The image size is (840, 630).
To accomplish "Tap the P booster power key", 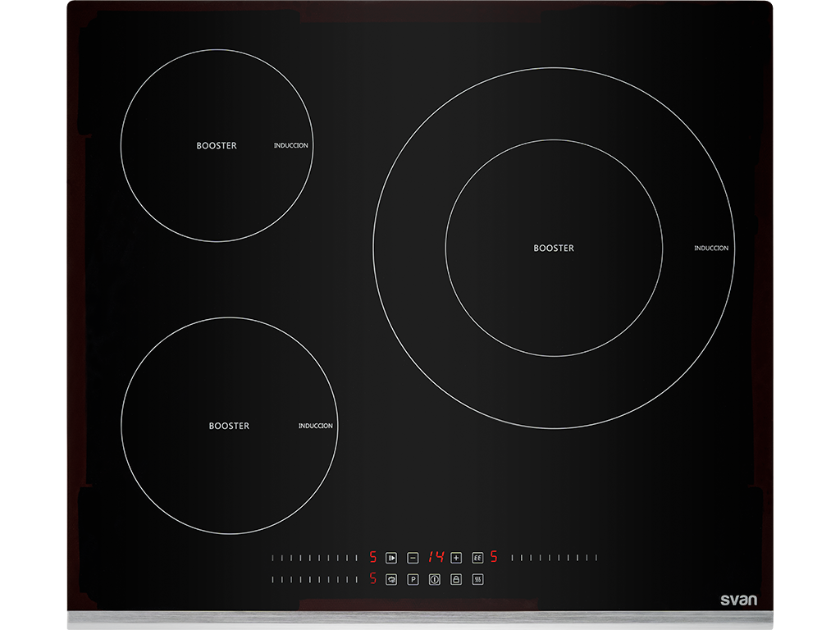I will coord(413,579).
